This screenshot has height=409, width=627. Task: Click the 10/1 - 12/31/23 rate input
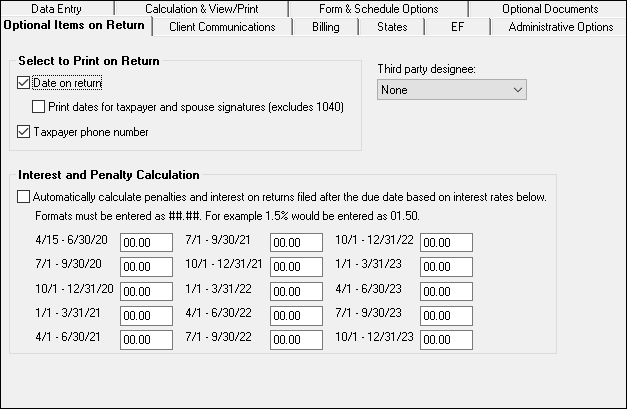click(x=446, y=338)
